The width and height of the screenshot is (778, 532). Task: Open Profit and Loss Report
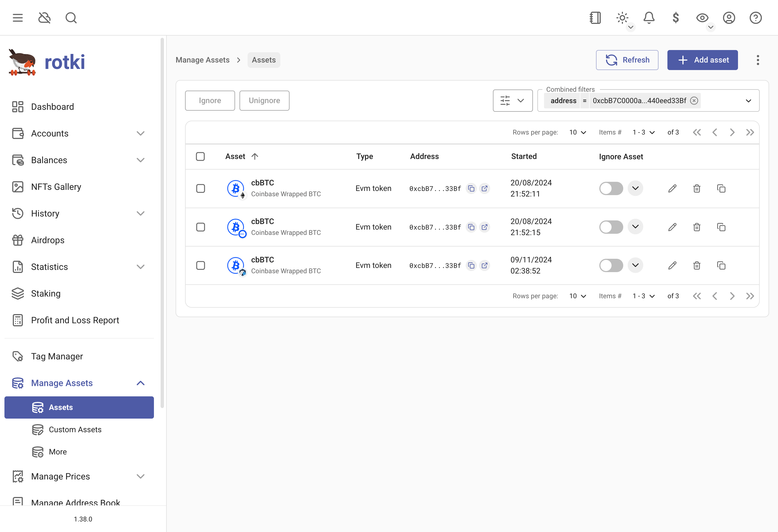[79, 320]
